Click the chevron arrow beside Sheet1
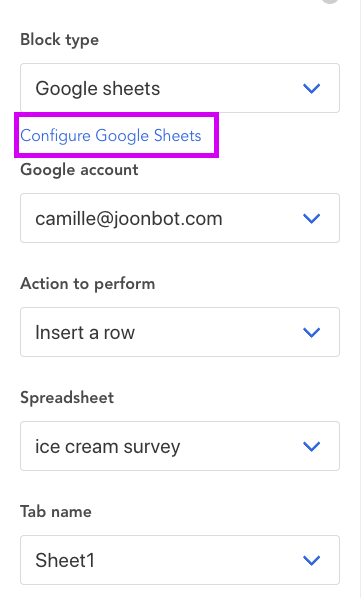The image size is (361, 598). click(311, 560)
